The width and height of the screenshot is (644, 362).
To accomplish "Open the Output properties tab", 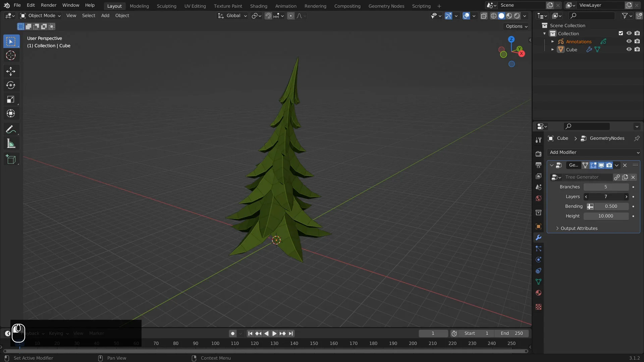I will [538, 165].
